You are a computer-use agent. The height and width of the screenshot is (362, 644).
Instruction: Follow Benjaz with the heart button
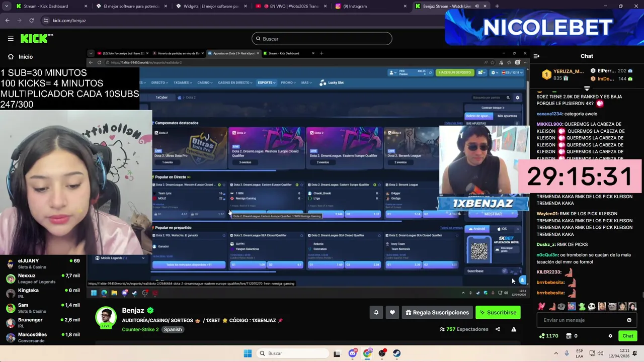[x=392, y=312]
